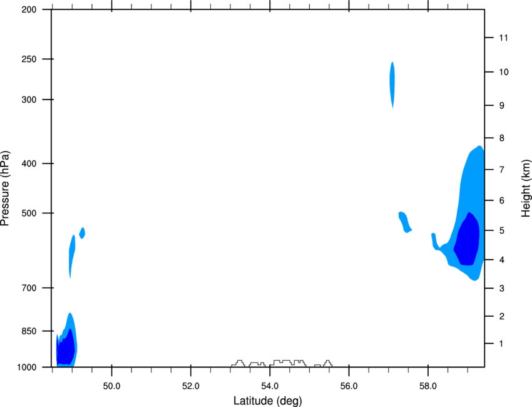Click the 250 pressure tick label
Image resolution: width=532 pixels, height=407 pixels.
(x=29, y=59)
